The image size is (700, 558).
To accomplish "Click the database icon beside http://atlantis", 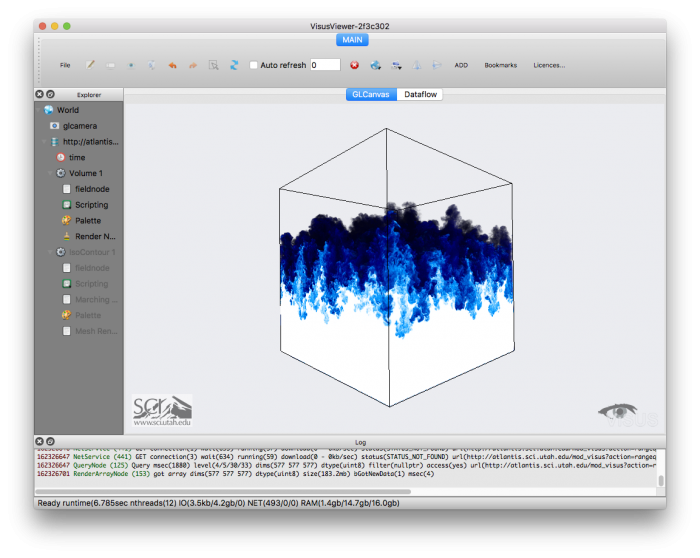I will coord(54,142).
